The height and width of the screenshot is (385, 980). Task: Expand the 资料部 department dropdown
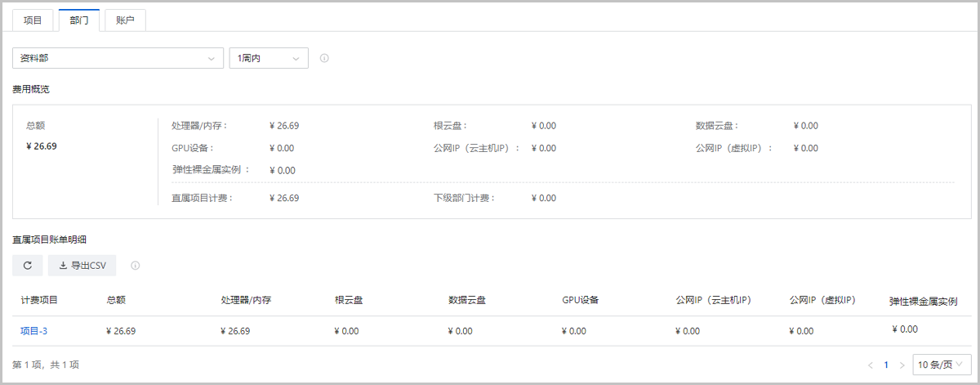[118, 58]
